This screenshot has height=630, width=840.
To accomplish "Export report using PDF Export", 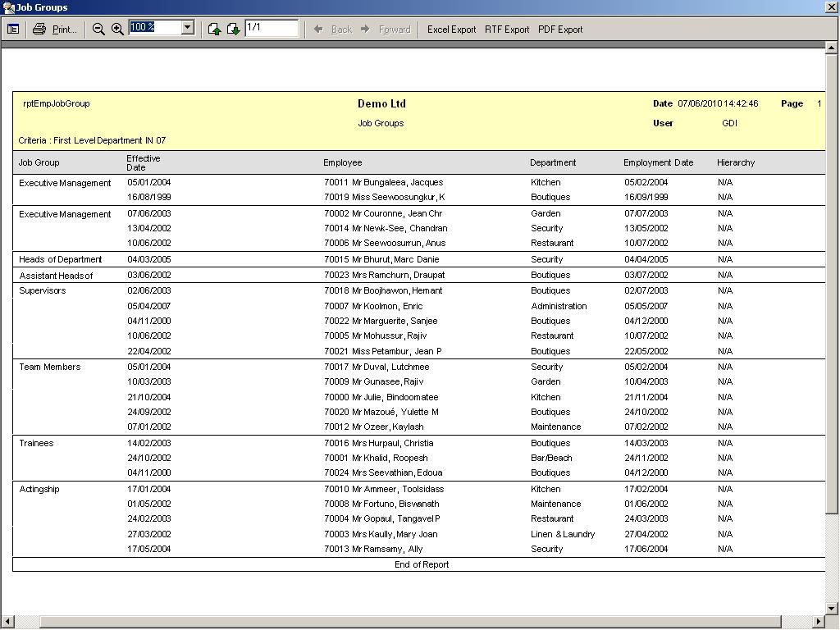I will 560,29.
